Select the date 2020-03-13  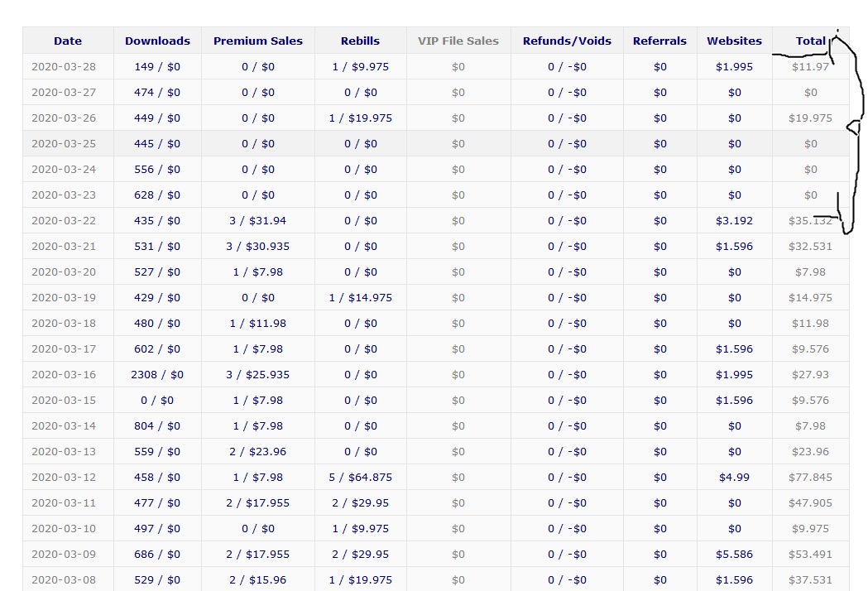(64, 452)
